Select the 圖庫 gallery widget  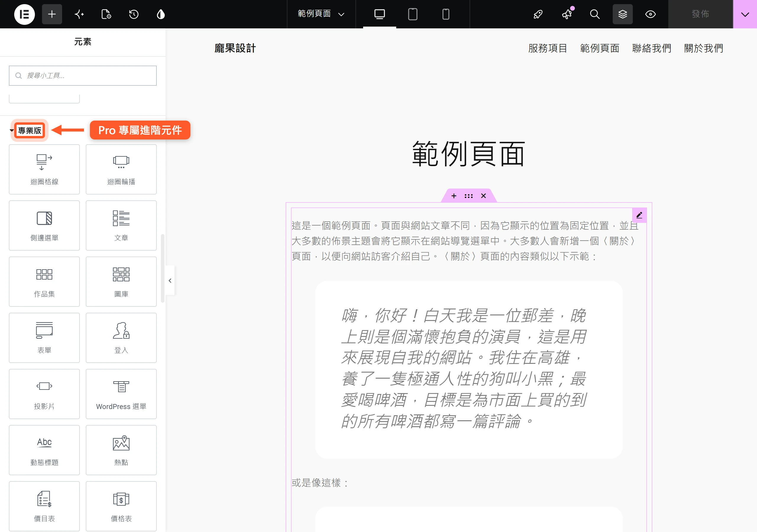[x=121, y=282]
